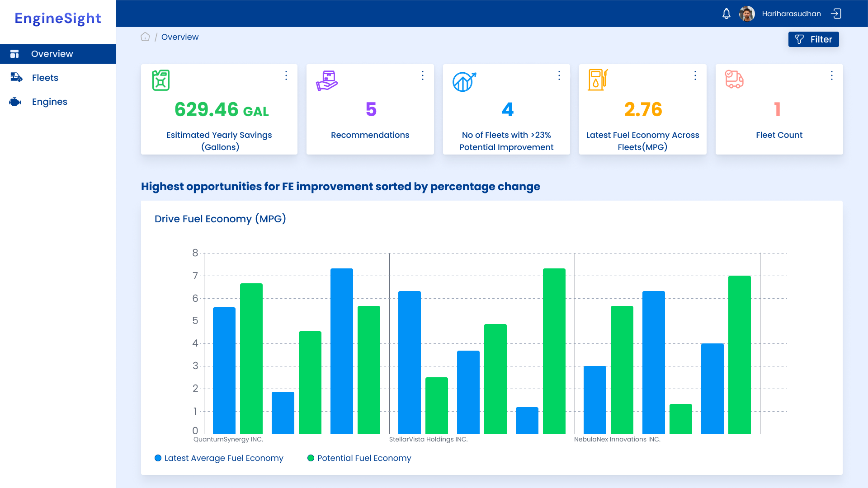The image size is (868, 488).
Task: Select the Engines icon in the sidebar
Action: point(15,102)
